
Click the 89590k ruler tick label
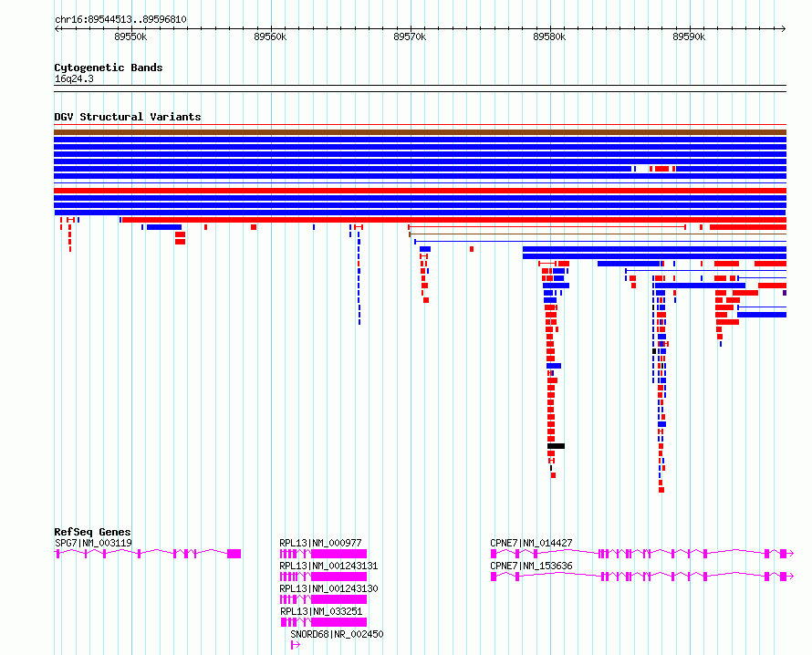[689, 36]
